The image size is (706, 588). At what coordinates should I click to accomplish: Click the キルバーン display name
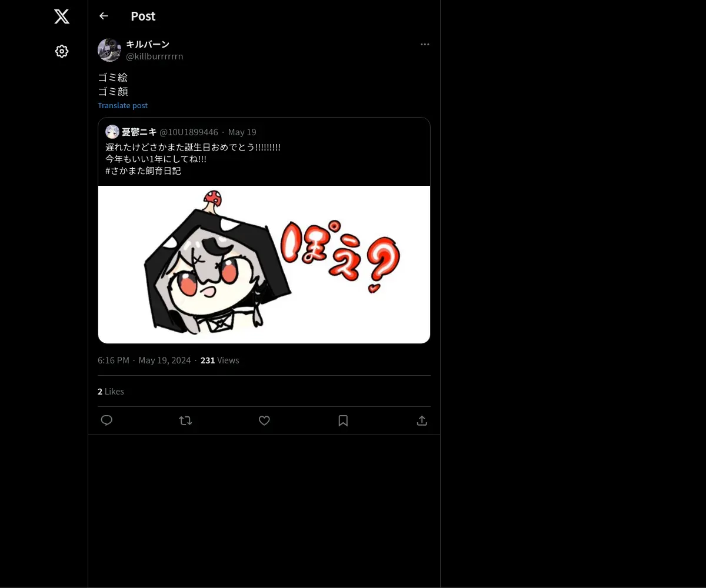tap(148, 44)
